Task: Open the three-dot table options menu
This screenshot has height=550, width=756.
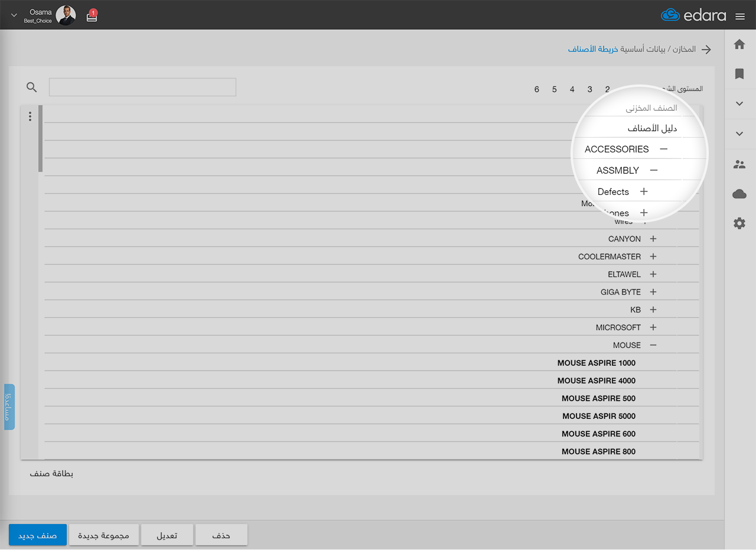Action: [30, 116]
